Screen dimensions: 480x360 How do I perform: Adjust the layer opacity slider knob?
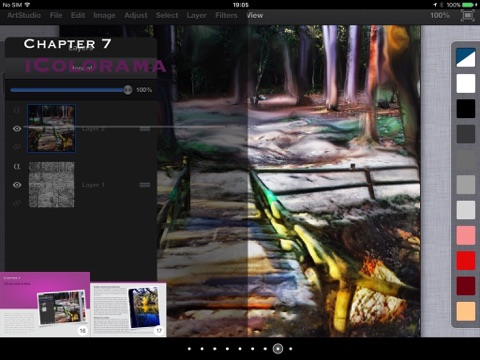[x=128, y=90]
